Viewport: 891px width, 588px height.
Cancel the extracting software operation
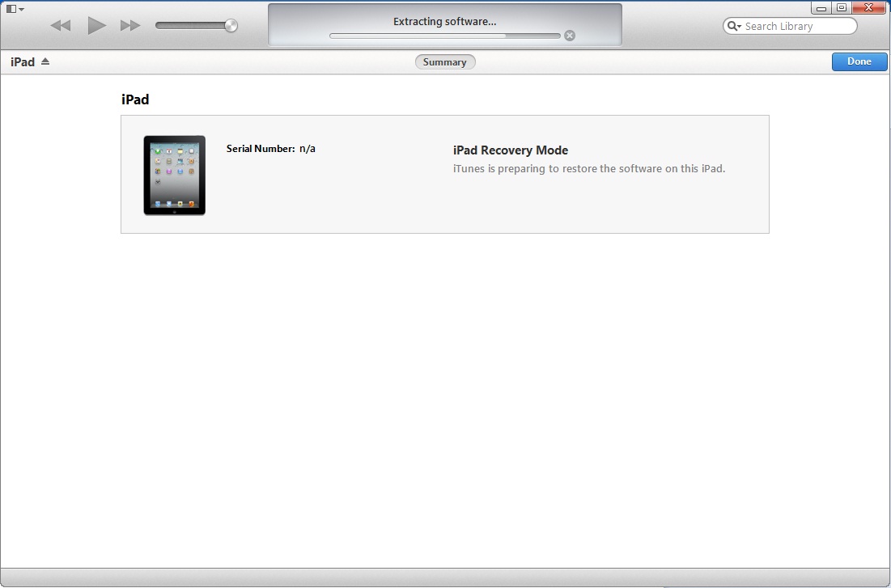pyautogui.click(x=570, y=36)
